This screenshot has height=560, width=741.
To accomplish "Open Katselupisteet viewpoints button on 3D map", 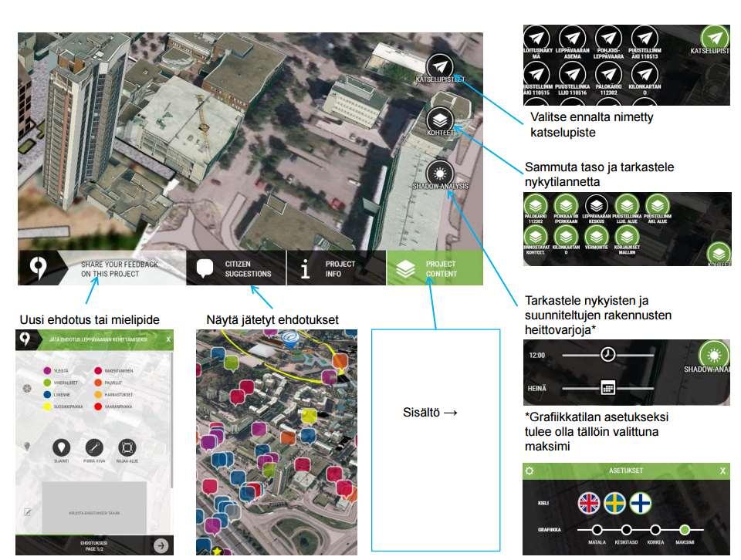I will click(x=439, y=67).
